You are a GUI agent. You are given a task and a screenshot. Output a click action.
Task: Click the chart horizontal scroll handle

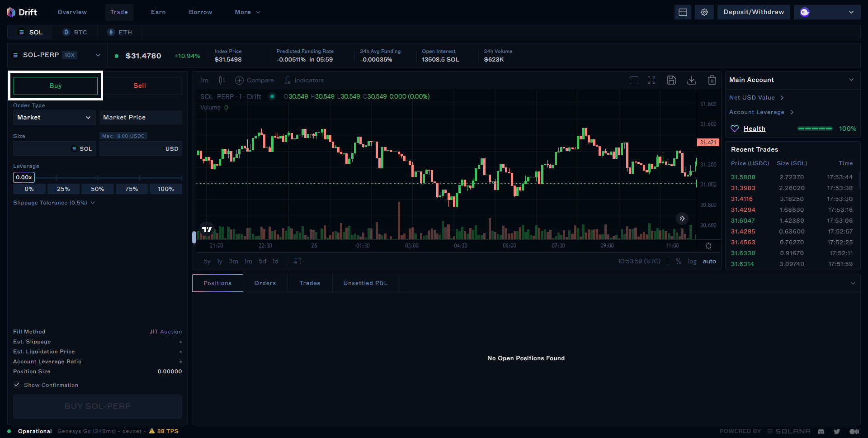(x=194, y=237)
